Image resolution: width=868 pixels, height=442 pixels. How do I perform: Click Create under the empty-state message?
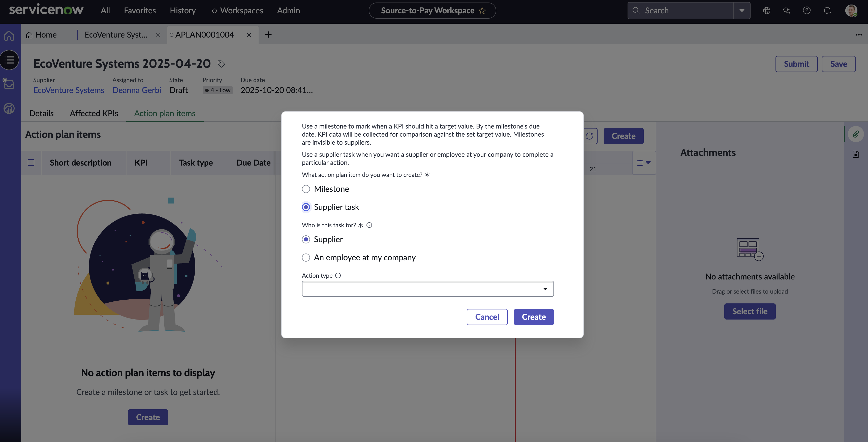tap(148, 417)
